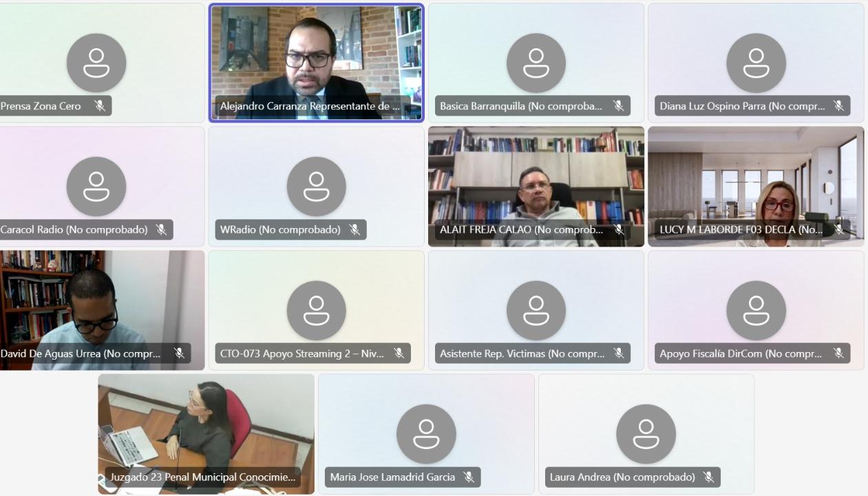This screenshot has height=496, width=868.
Task: Click the Laura Andrea name label
Action: [622, 477]
